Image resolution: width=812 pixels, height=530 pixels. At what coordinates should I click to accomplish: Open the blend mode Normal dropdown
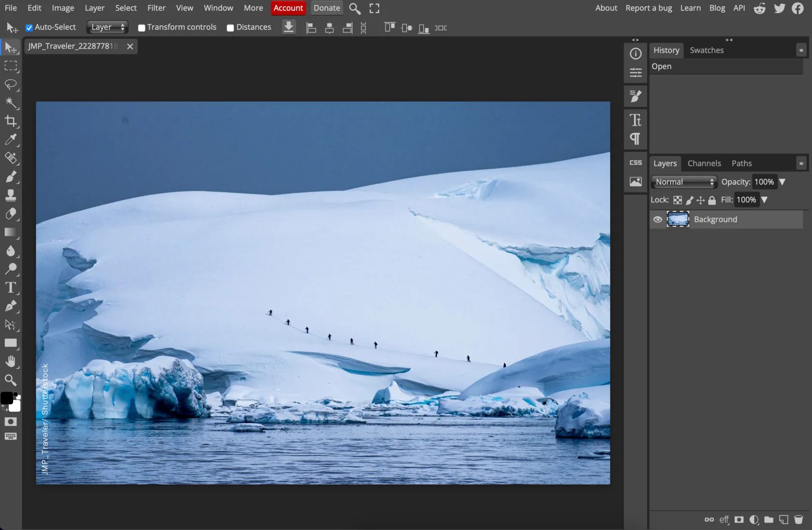tap(683, 182)
